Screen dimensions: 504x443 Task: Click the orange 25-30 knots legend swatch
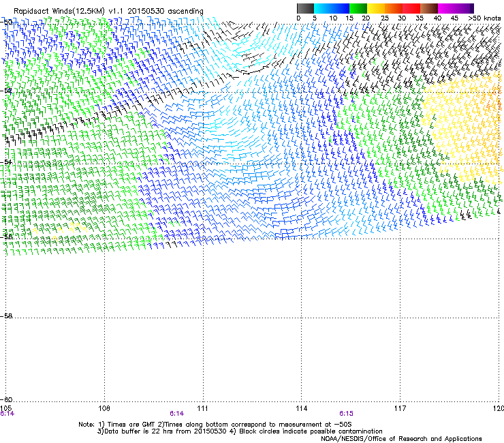(394, 8)
